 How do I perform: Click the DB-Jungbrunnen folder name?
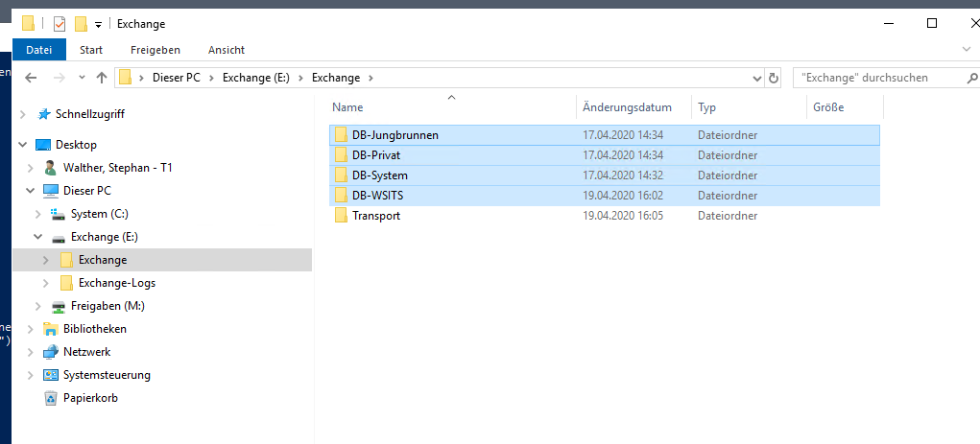395,135
